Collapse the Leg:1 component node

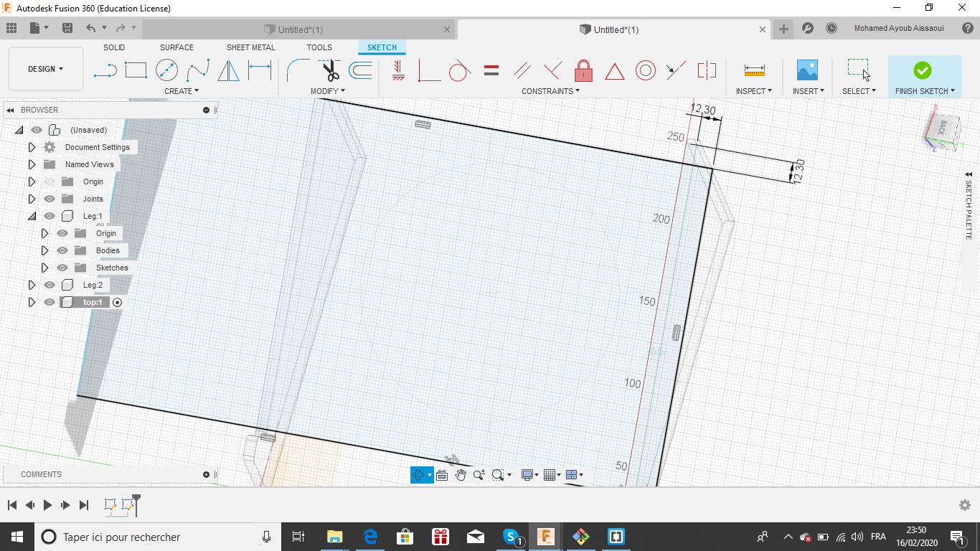32,216
